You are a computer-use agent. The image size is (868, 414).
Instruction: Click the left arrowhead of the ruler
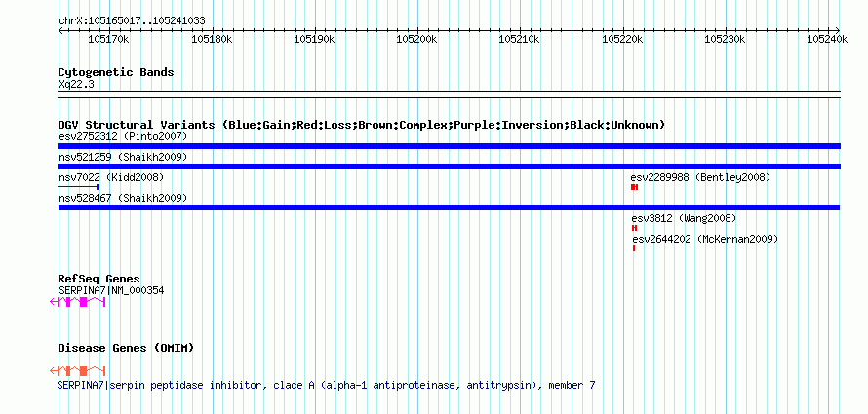click(x=60, y=30)
